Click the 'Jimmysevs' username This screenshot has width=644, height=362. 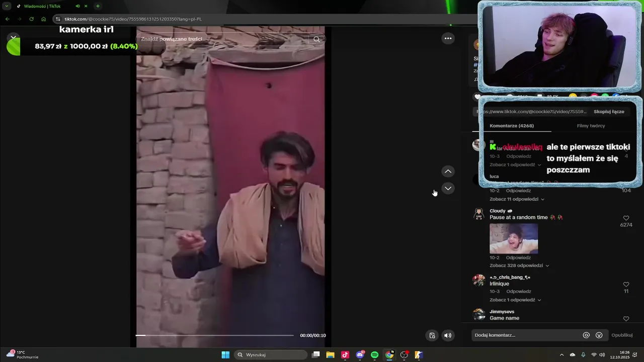tap(502, 312)
